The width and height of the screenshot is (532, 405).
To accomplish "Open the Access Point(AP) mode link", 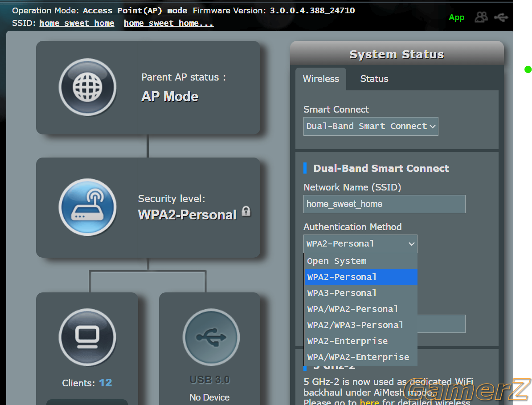I will click(135, 11).
